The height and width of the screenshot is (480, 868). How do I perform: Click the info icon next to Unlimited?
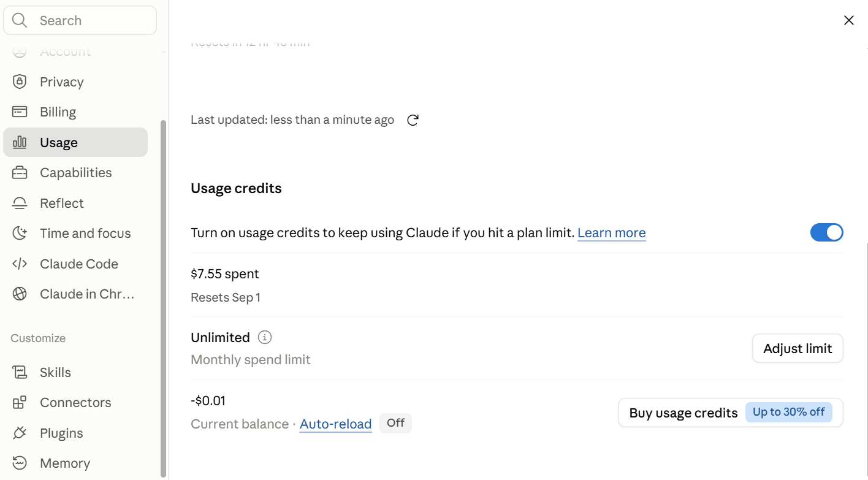pyautogui.click(x=265, y=337)
